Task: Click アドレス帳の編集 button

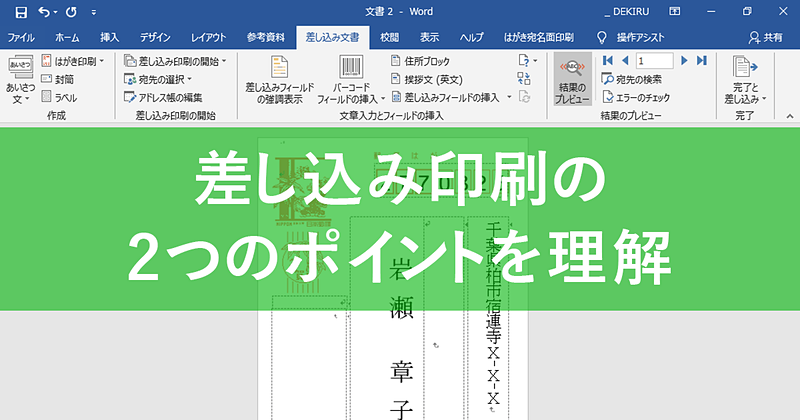Action: (164, 97)
